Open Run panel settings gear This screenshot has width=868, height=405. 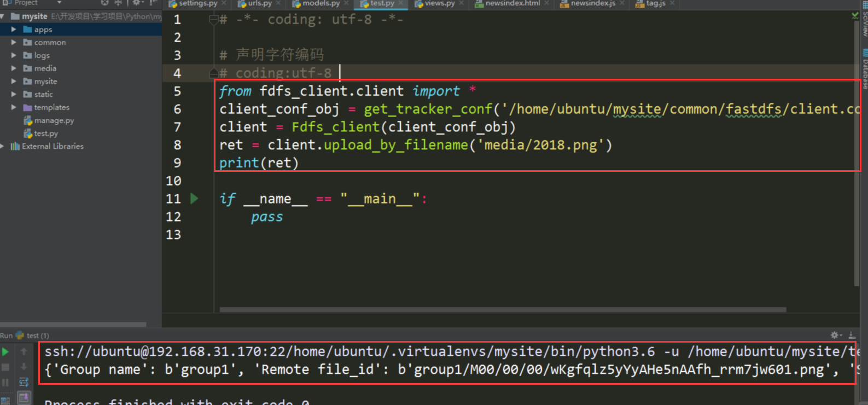click(x=835, y=335)
